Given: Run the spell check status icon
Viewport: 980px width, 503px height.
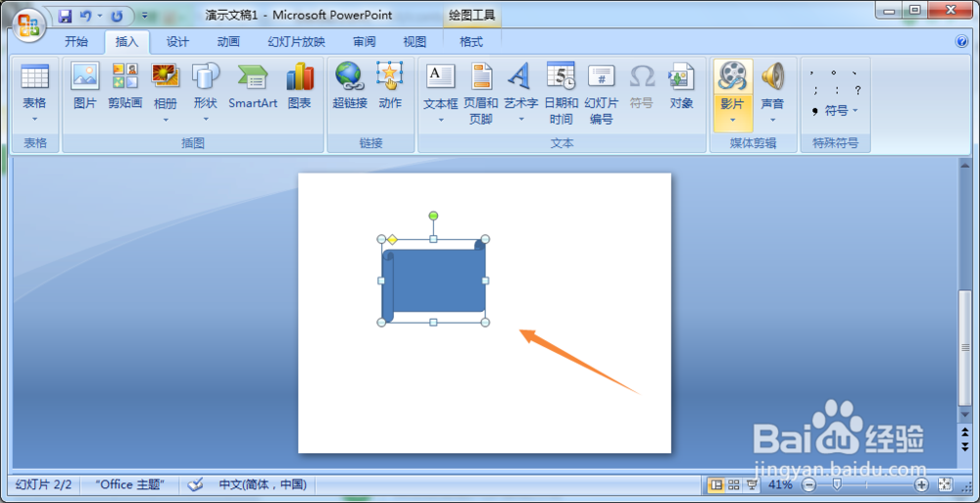Looking at the screenshot, I should pos(196,484).
